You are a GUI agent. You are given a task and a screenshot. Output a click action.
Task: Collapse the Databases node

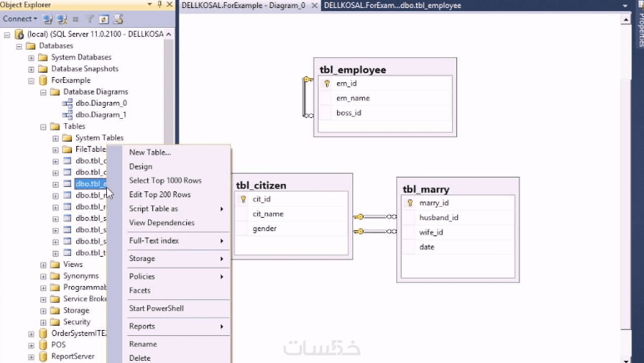click(x=19, y=46)
